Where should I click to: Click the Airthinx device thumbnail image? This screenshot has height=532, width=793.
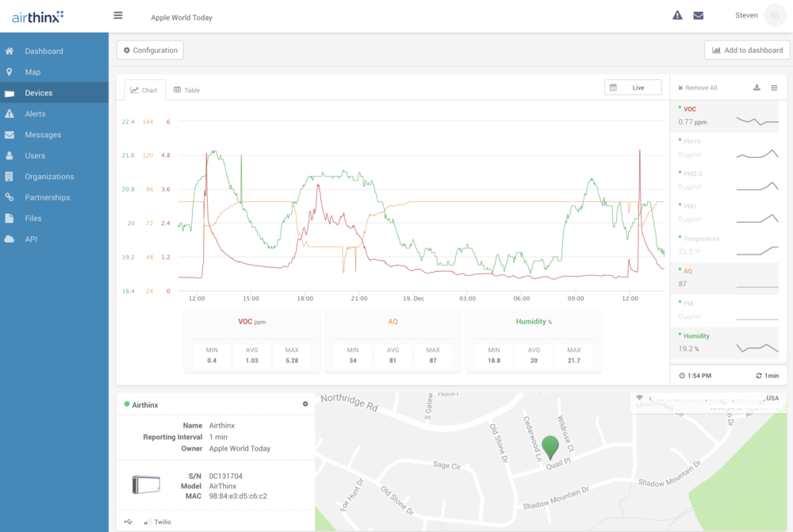tap(146, 485)
